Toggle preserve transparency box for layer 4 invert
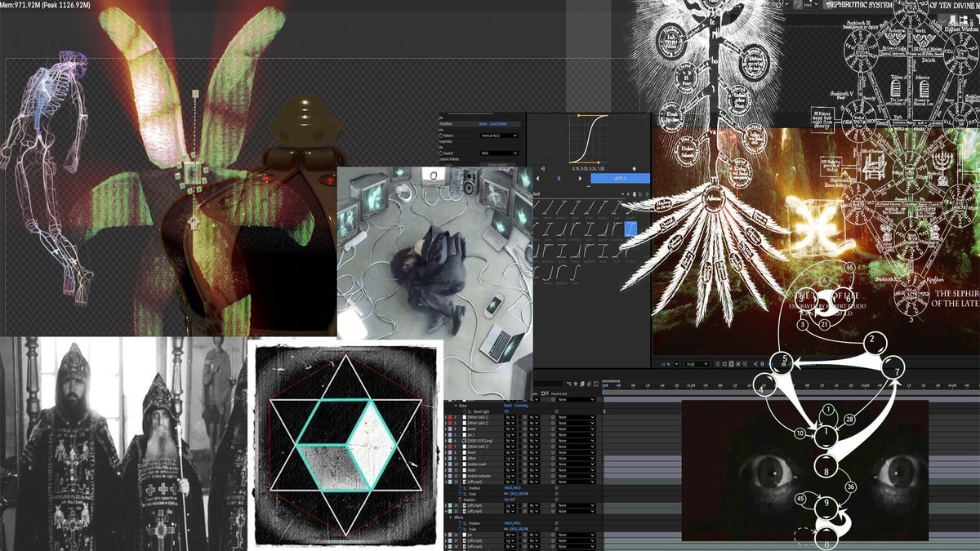This screenshot has height=551, width=980. (520, 429)
